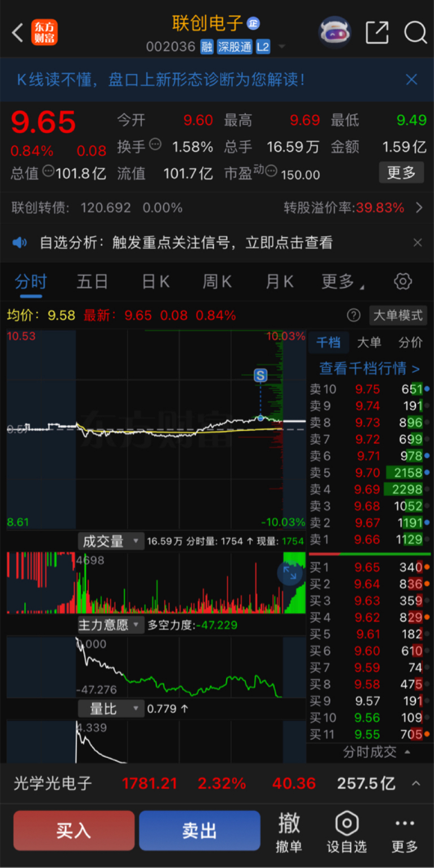Expand the stock code dropdown triangle
This screenshot has width=434, height=868.
pyautogui.click(x=281, y=47)
